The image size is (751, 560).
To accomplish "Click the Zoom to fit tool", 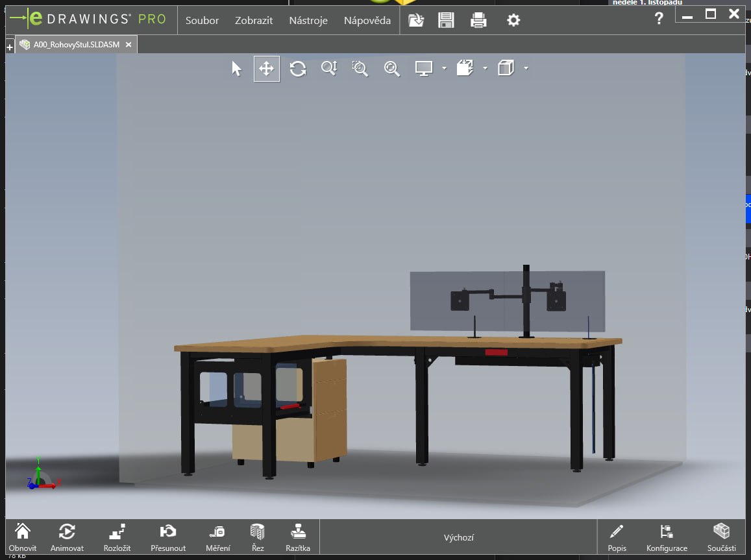I will [x=392, y=68].
